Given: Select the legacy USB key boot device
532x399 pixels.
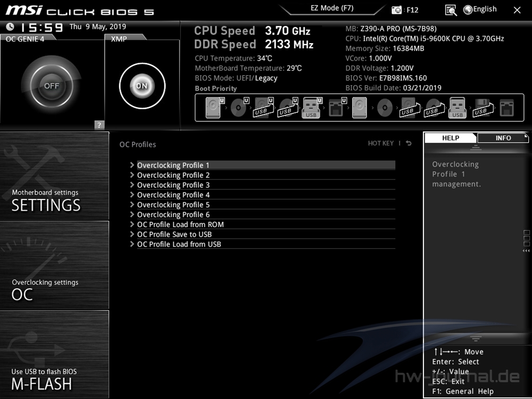Looking at the screenshot, I should tap(458, 107).
